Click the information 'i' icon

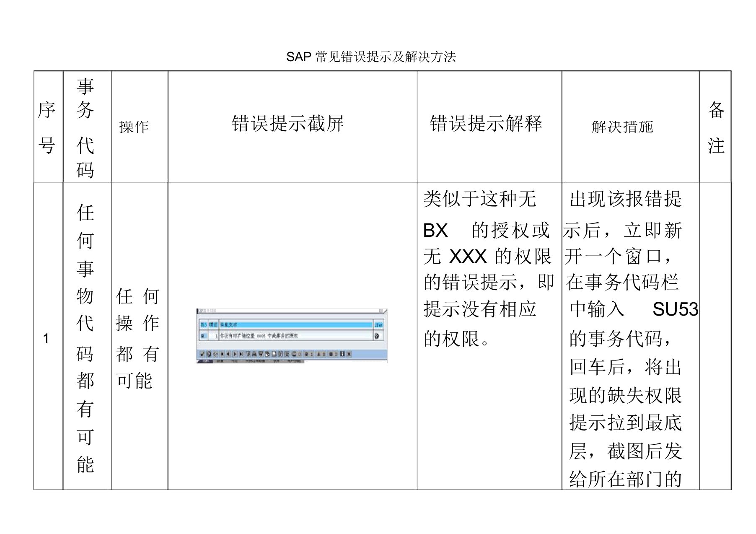342,354
